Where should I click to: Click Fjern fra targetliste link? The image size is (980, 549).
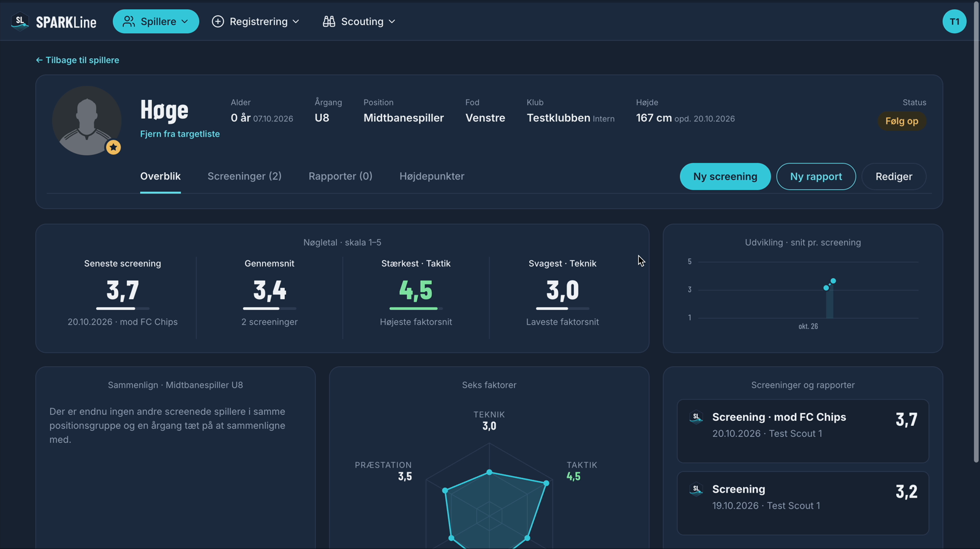(x=180, y=134)
